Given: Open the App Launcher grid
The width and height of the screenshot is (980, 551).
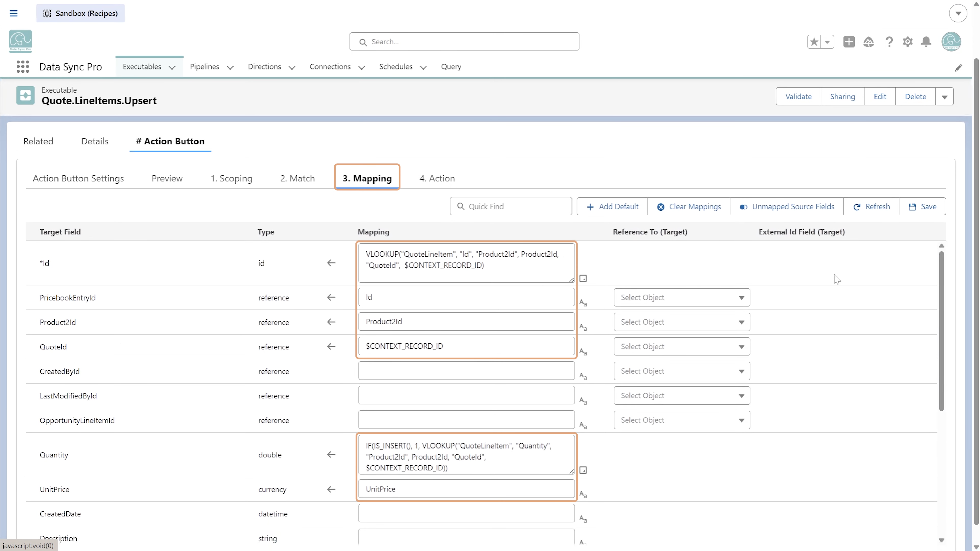Looking at the screenshot, I should (x=23, y=67).
